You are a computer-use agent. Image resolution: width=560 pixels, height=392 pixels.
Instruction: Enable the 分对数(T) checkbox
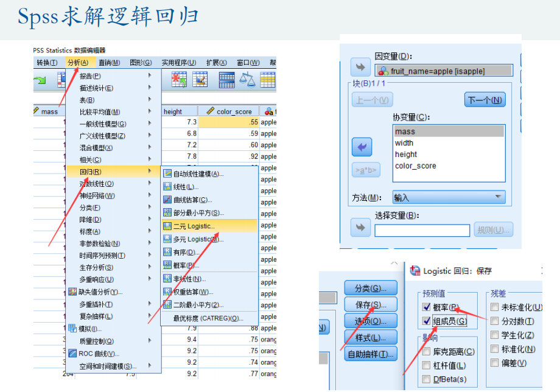click(x=495, y=321)
